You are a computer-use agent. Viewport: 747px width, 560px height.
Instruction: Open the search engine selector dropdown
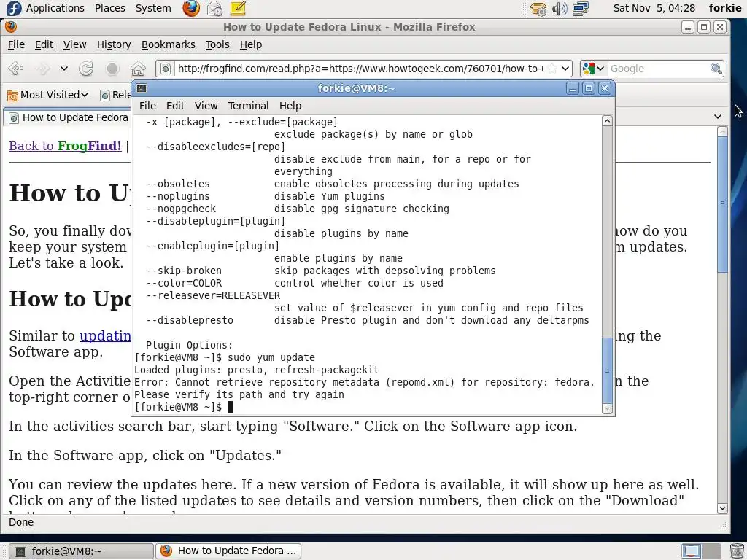(593, 69)
